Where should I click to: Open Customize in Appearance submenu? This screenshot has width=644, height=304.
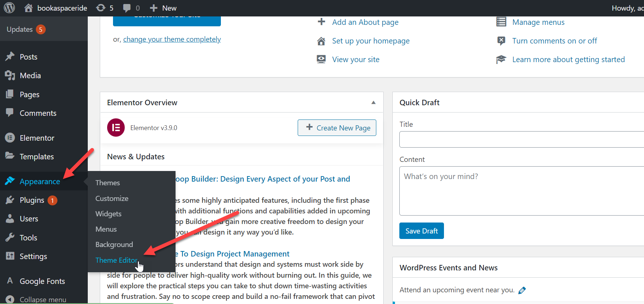pos(112,198)
